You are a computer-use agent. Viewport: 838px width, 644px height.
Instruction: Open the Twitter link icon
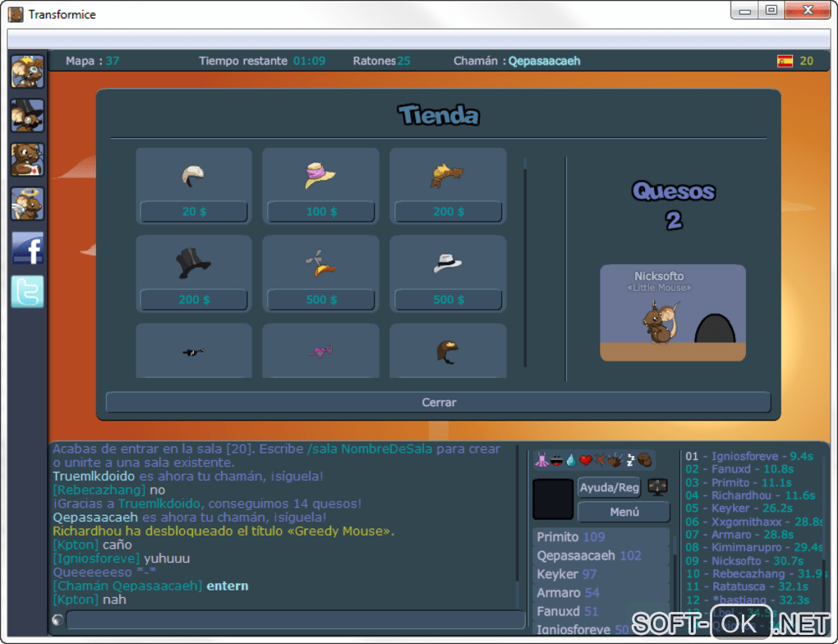(x=27, y=292)
